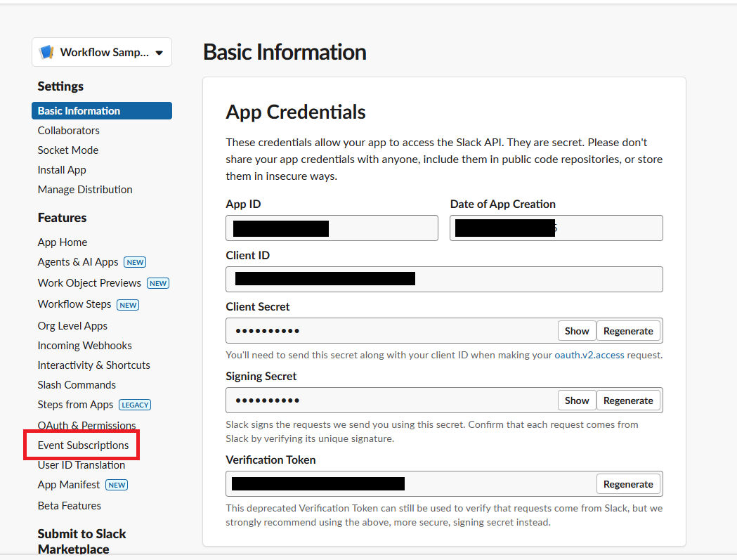
Task: Open the Install App page
Action: point(62,170)
